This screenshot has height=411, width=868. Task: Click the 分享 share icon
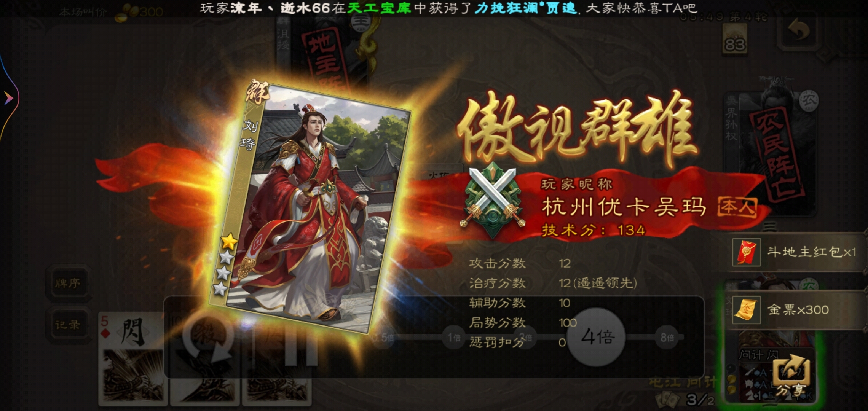pos(791,376)
